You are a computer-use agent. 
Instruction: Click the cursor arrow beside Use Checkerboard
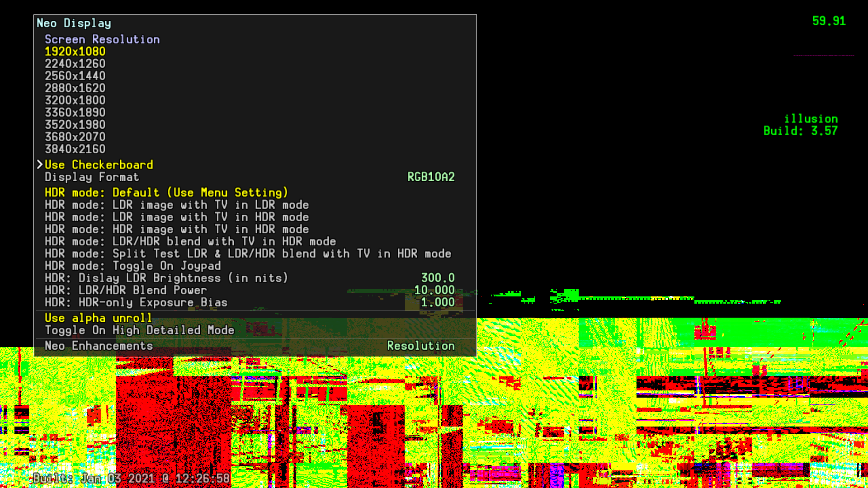tap(40, 165)
